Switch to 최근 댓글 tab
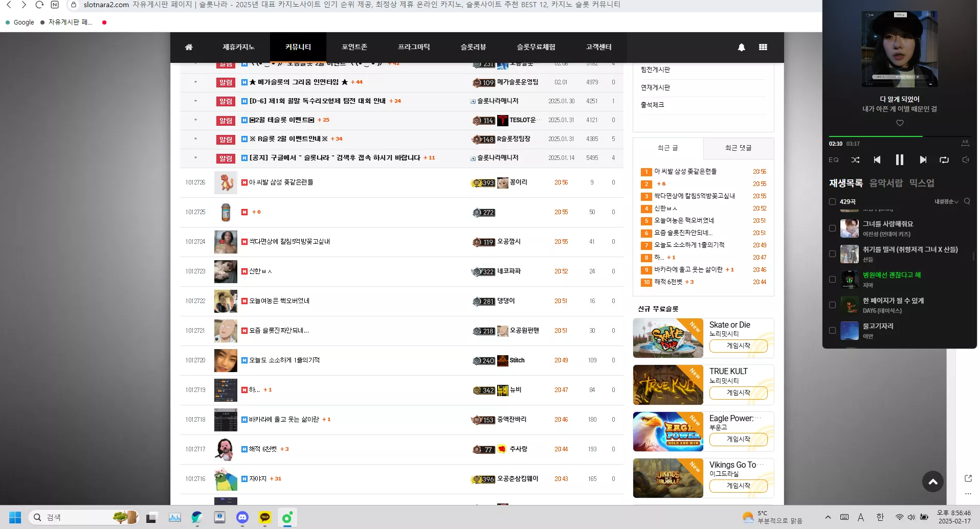 point(739,148)
